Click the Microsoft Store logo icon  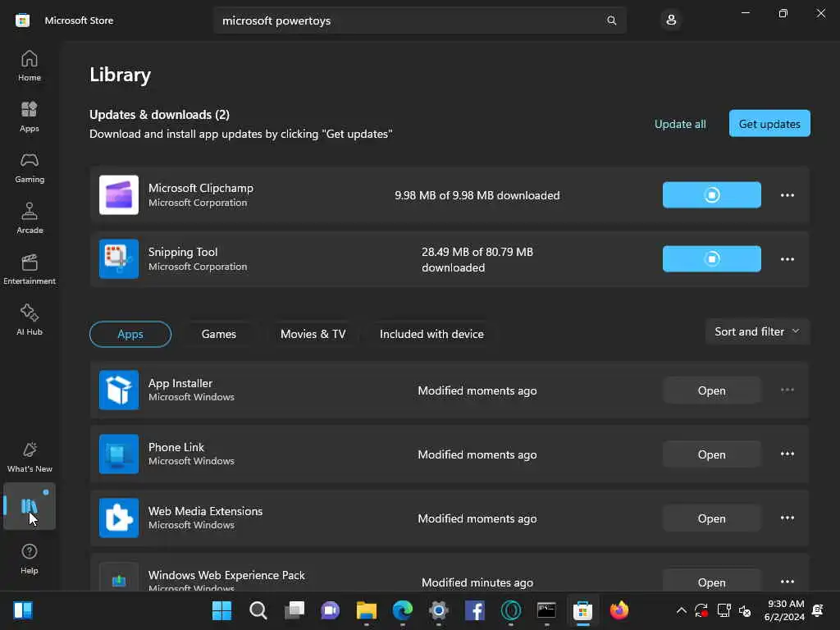click(22, 21)
